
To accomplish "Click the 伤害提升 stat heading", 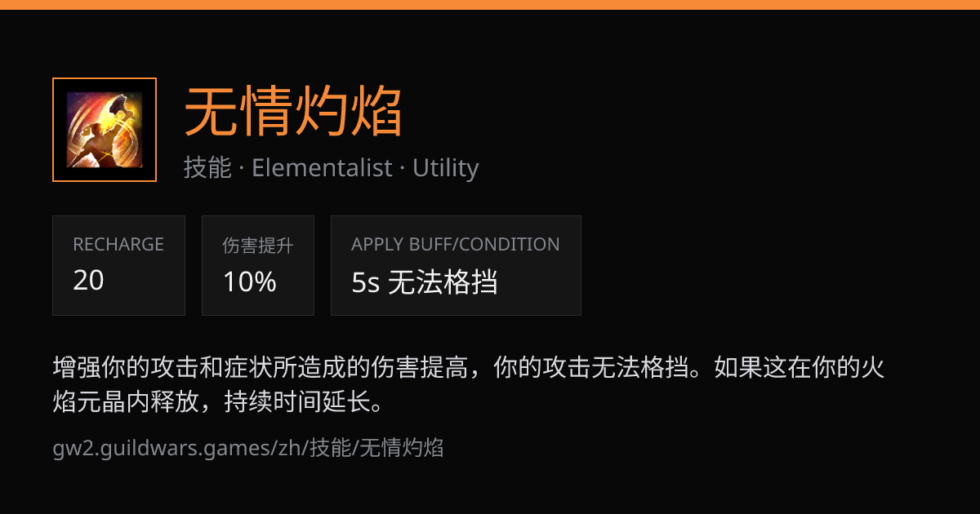I will tap(258, 245).
